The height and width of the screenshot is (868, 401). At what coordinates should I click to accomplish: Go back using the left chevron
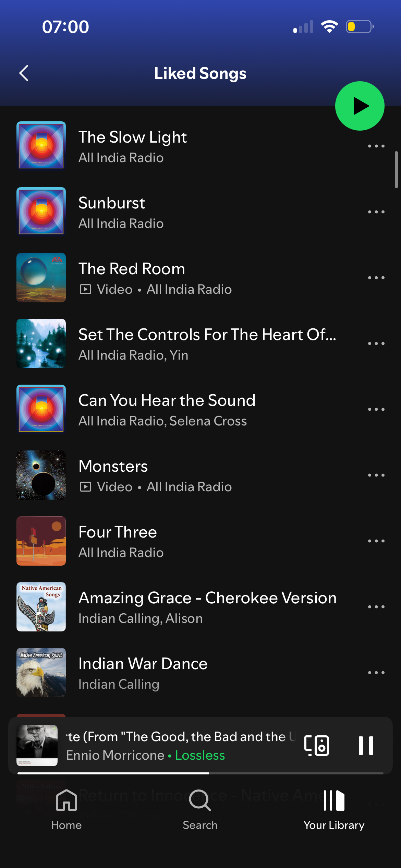click(24, 73)
